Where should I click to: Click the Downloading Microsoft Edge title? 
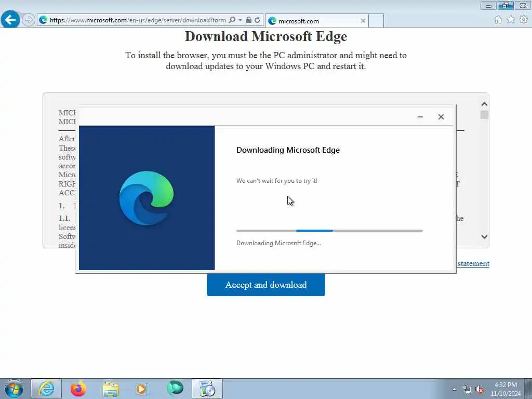coord(288,150)
